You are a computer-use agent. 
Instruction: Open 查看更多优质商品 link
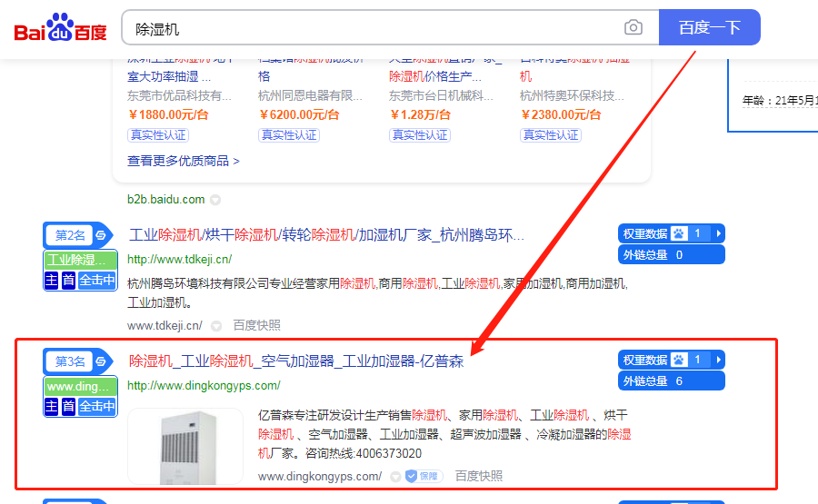click(184, 161)
